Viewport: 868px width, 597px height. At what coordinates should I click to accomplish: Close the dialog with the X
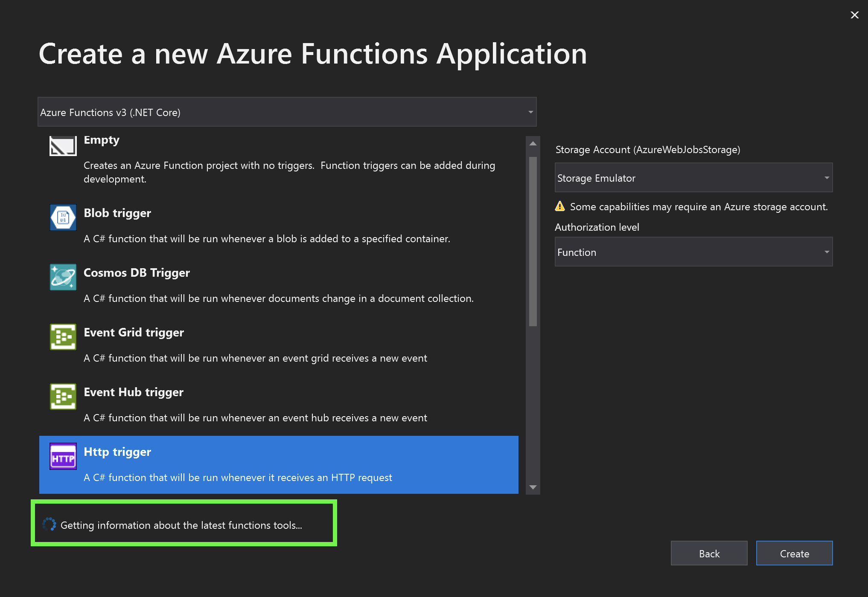(x=854, y=15)
